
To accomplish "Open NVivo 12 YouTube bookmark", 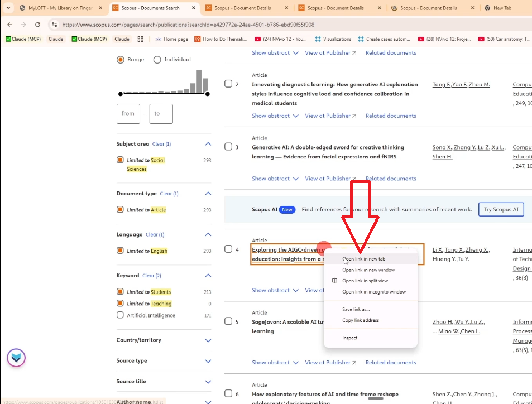I will click(281, 39).
